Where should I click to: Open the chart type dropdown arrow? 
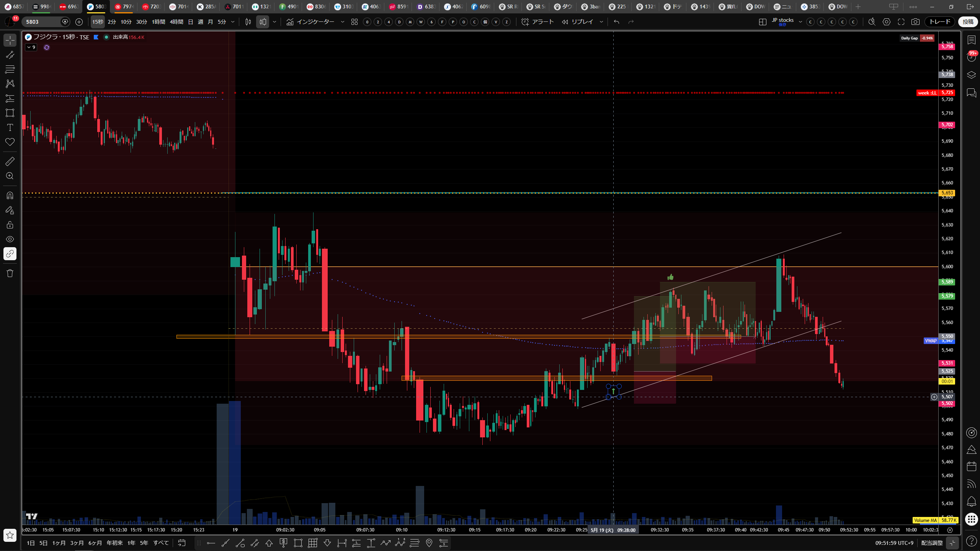click(274, 22)
